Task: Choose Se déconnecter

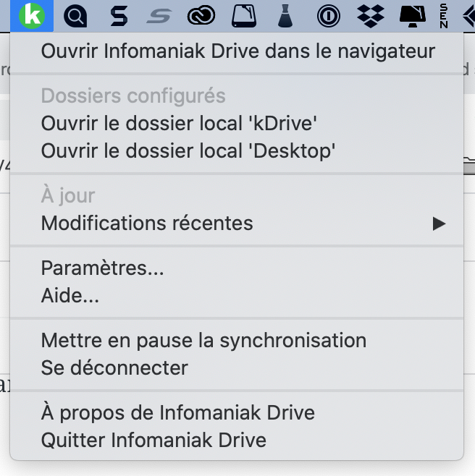Action: coord(237,367)
